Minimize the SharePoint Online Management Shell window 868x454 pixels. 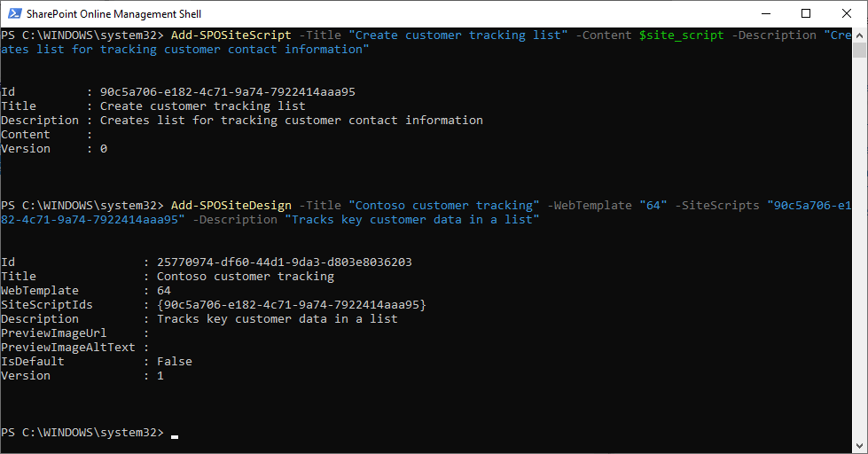click(766, 13)
